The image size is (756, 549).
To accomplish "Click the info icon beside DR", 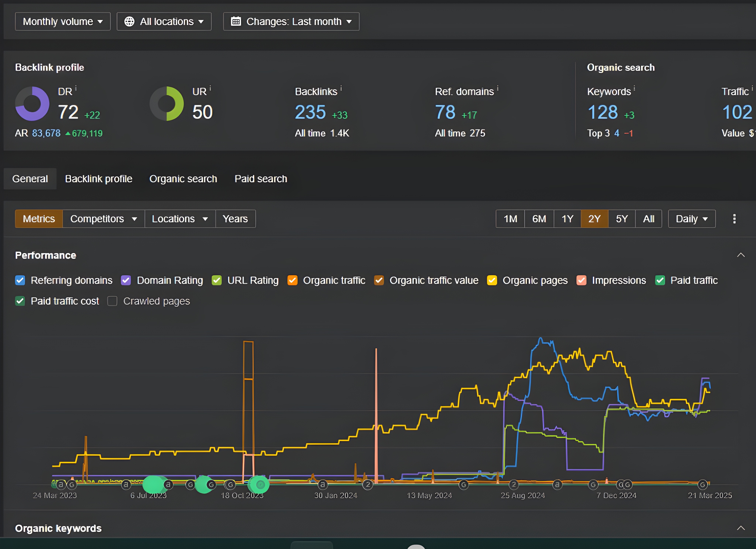I will pyautogui.click(x=76, y=88).
